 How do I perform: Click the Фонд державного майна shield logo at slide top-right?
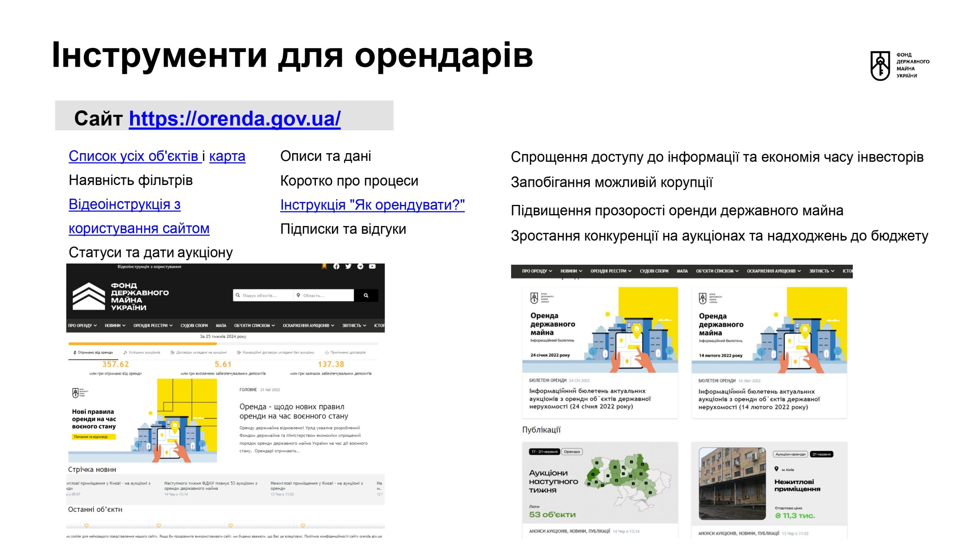880,66
